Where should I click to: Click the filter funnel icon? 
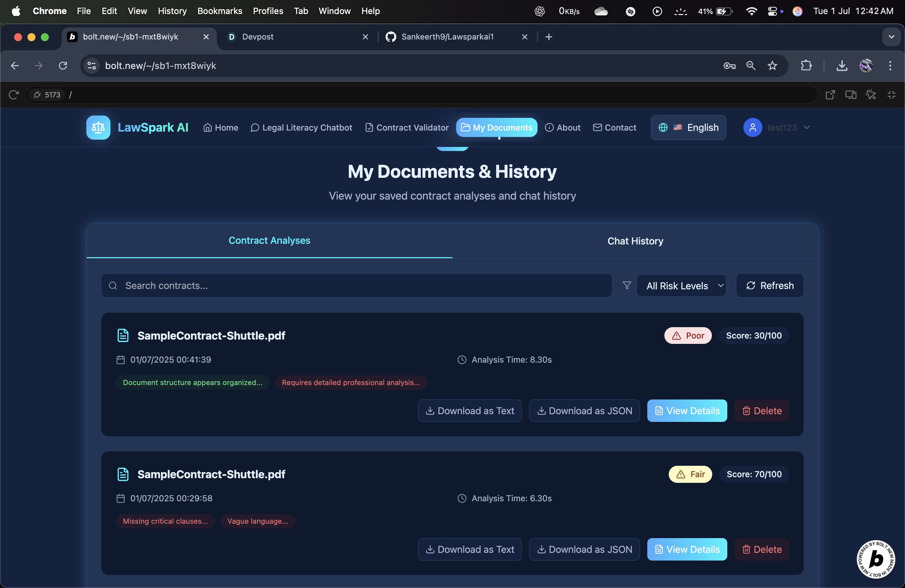[627, 285]
